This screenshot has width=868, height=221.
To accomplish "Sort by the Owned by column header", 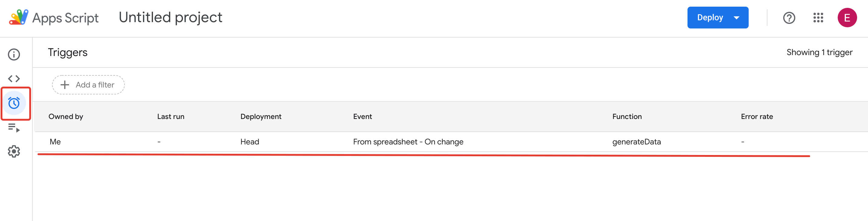I will click(66, 117).
